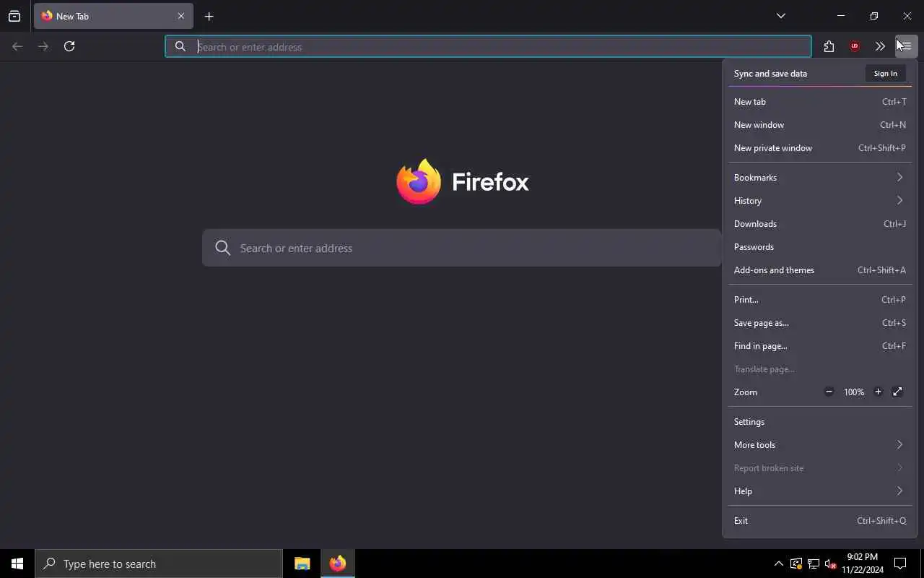Open the Windows Start menu

coord(17,564)
